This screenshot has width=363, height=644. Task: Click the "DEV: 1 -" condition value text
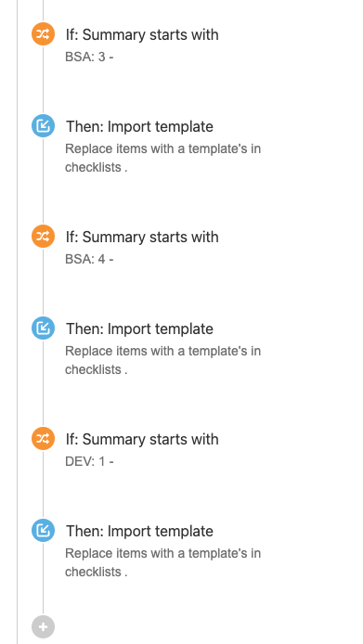pyautogui.click(x=89, y=461)
